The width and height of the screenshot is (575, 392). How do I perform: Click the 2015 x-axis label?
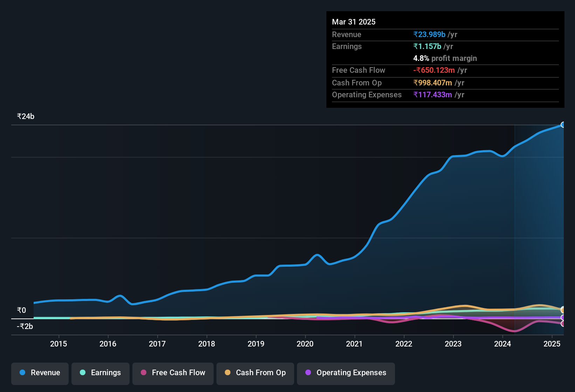tap(58, 344)
